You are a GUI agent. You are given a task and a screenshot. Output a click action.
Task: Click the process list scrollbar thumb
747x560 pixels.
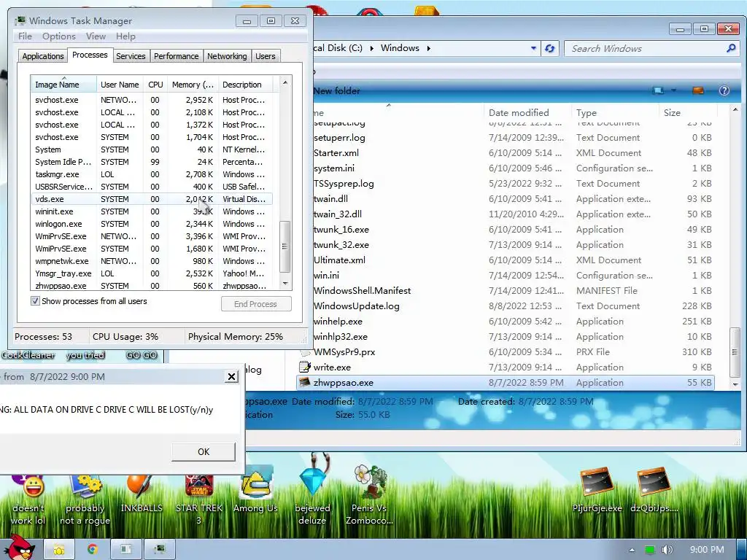point(285,246)
